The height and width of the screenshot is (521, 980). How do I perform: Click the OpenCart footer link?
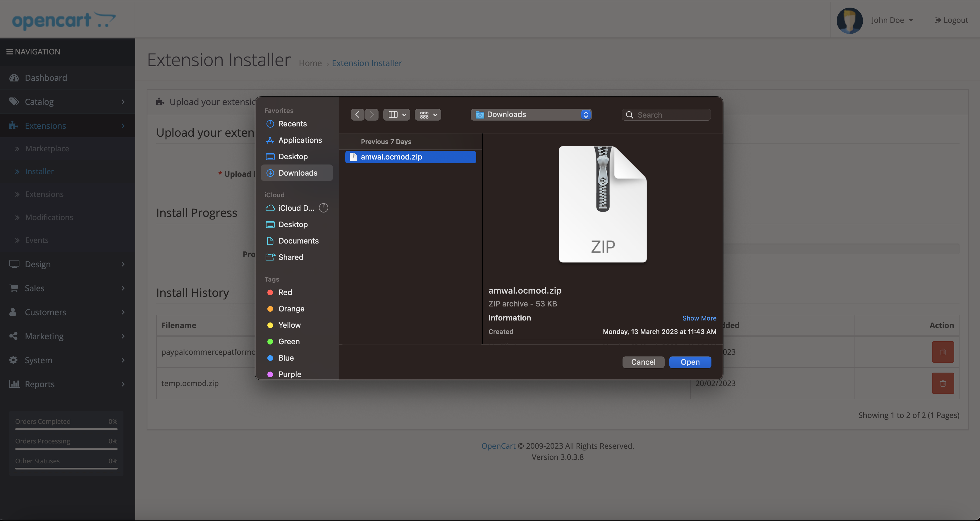pos(498,446)
